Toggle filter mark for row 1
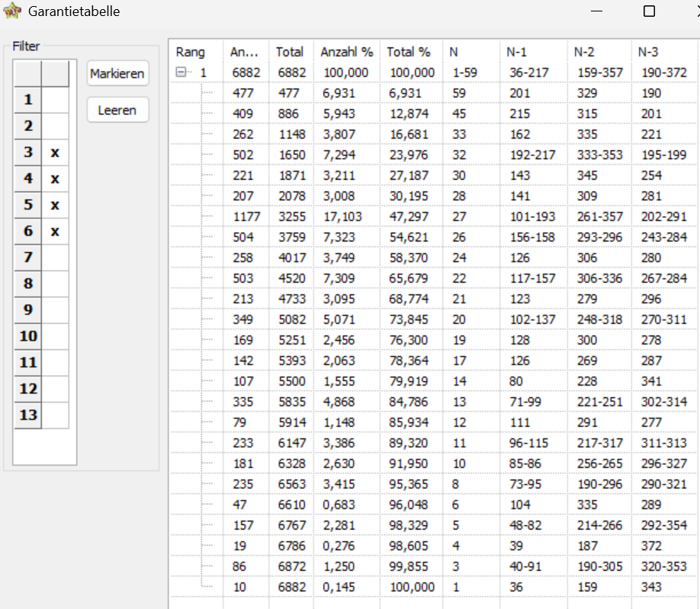The image size is (700, 609). click(55, 100)
